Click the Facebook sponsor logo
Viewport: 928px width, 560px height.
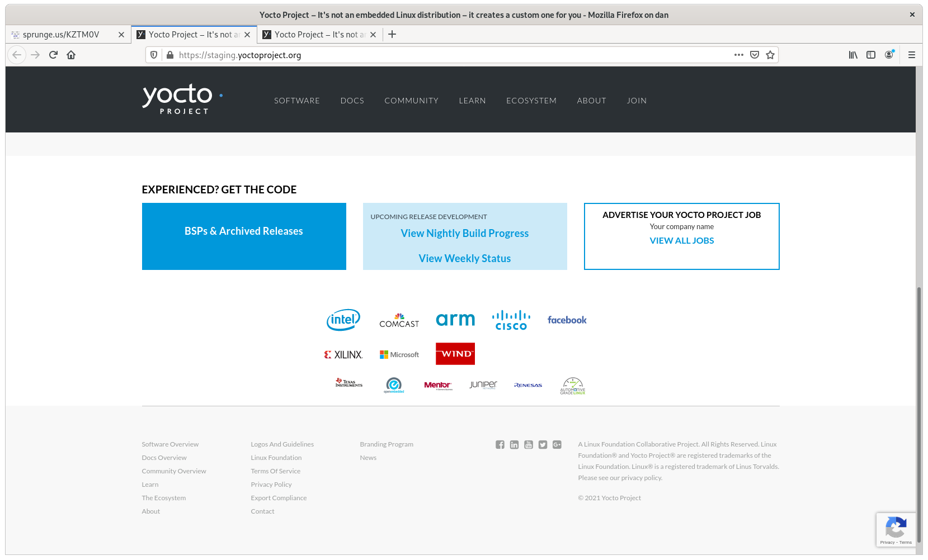point(567,320)
